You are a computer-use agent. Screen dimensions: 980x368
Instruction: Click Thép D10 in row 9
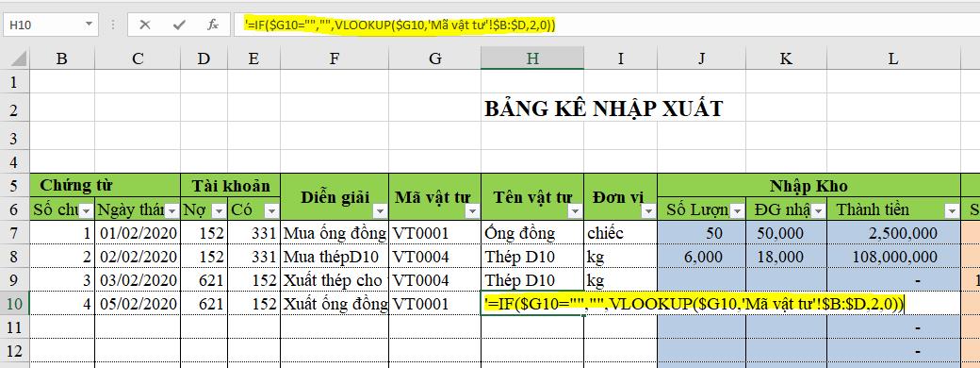[x=532, y=279]
